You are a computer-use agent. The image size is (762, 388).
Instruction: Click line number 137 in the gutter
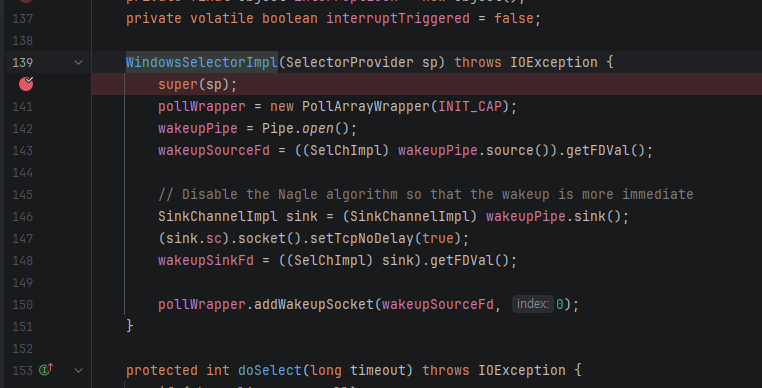point(23,18)
